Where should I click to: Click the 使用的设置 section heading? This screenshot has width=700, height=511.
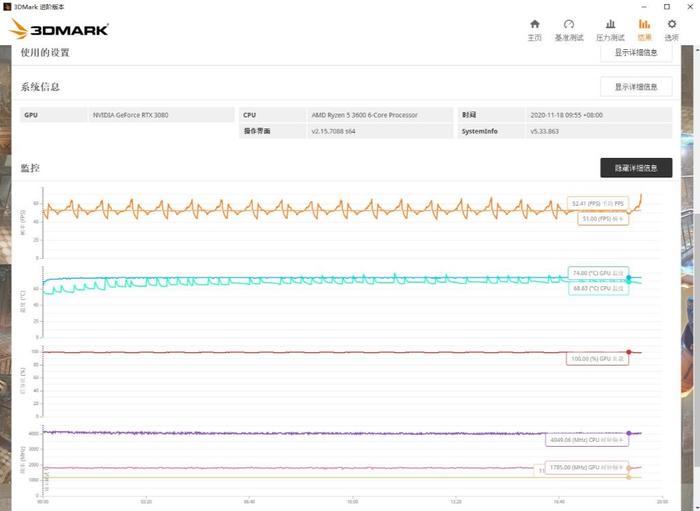point(45,53)
